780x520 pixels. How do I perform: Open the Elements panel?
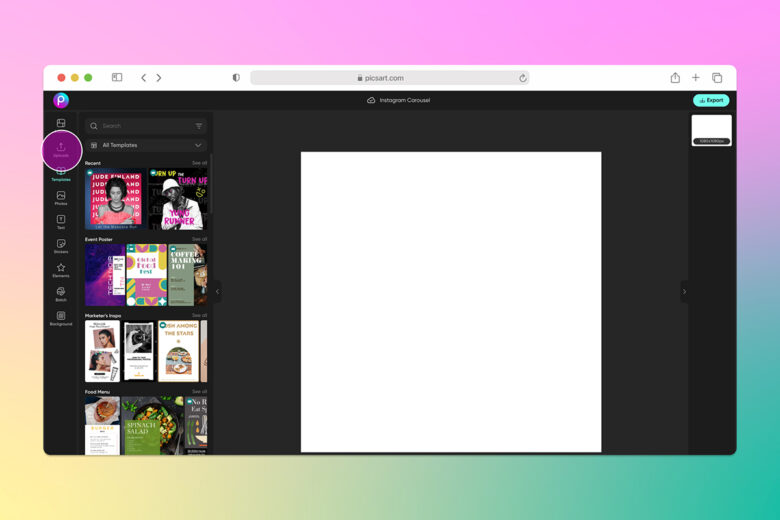click(61, 270)
